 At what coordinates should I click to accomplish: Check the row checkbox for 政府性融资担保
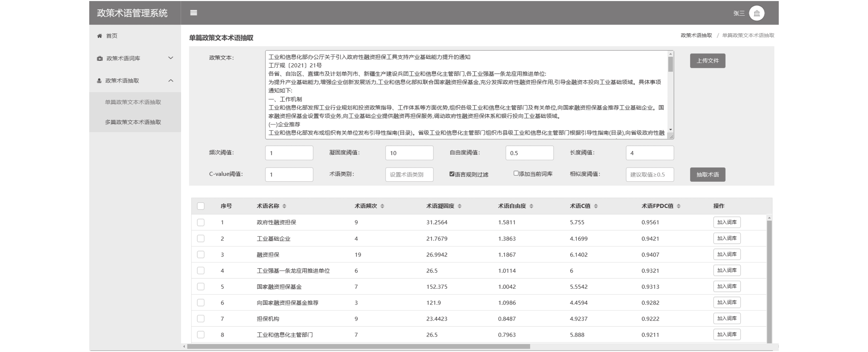[201, 222]
